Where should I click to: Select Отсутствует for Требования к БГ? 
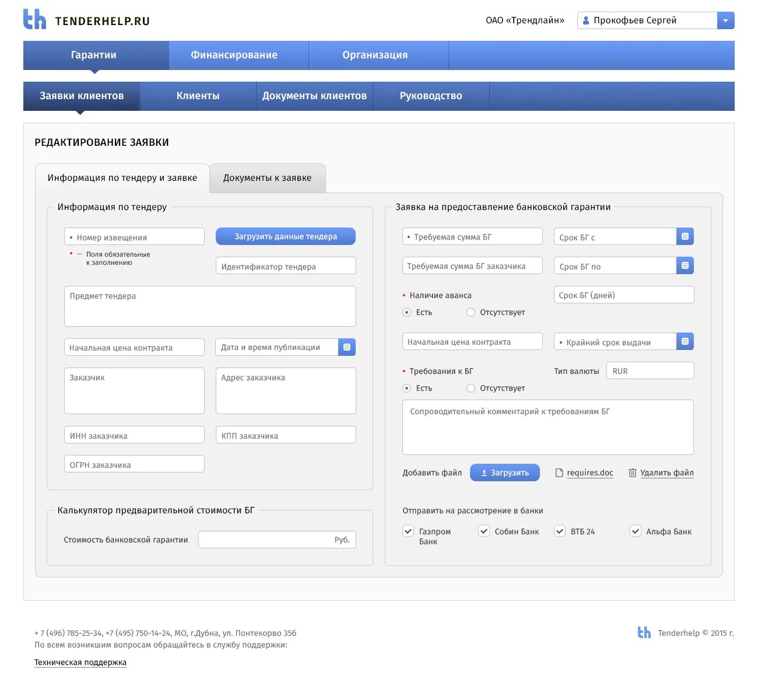click(x=471, y=388)
